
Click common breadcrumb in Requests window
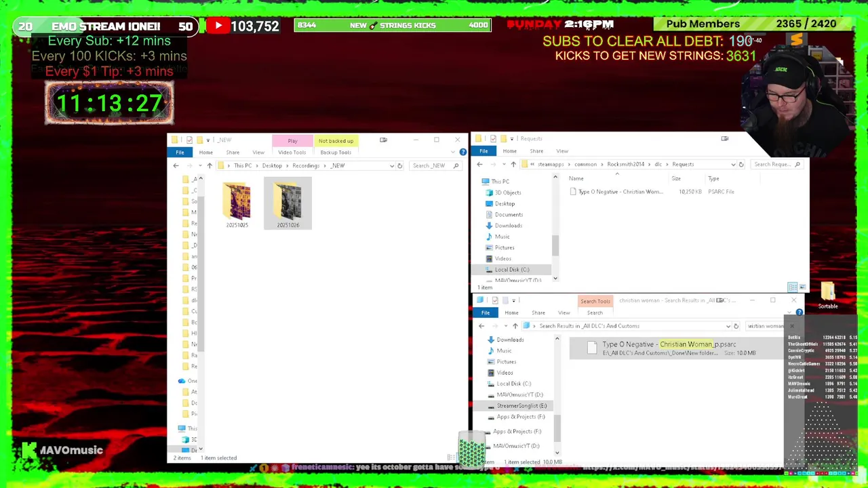point(585,164)
